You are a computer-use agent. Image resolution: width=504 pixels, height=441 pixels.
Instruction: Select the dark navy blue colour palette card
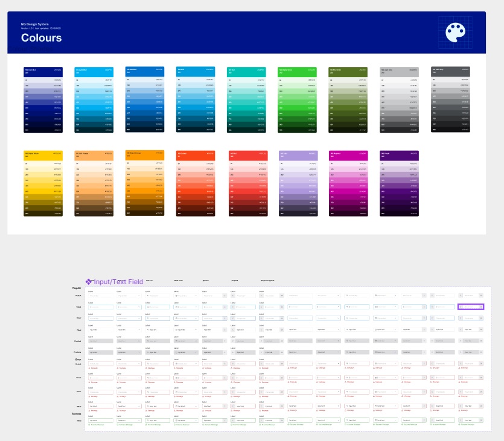(43, 100)
